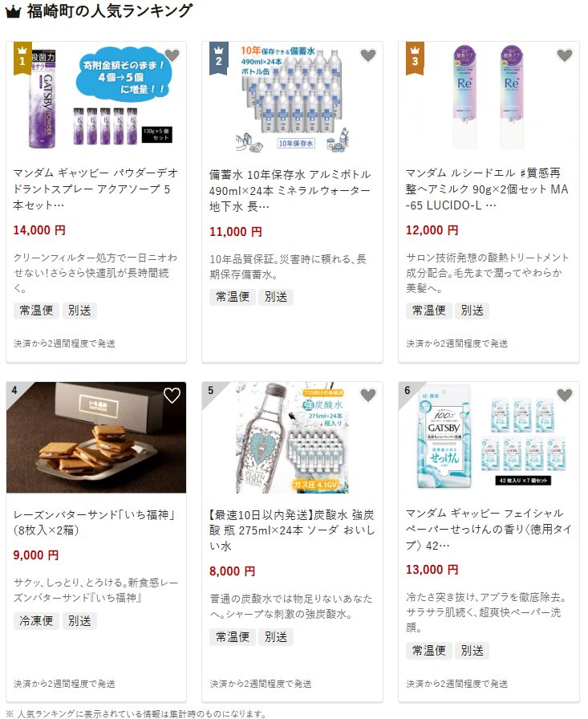Toggle heart on 10-year storage water item
588x719 pixels.
click(368, 55)
